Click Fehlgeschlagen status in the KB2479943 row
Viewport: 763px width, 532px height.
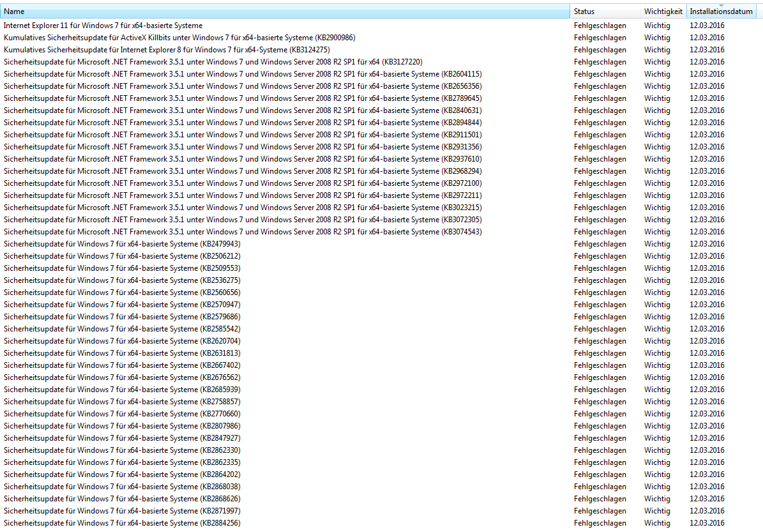click(600, 244)
